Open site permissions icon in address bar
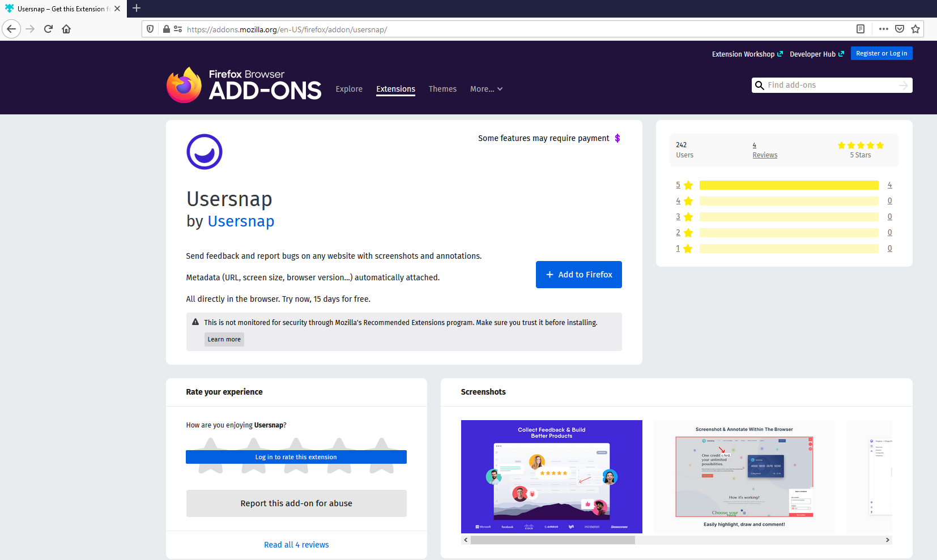Screen dimensions: 937x560 [x=178, y=29]
